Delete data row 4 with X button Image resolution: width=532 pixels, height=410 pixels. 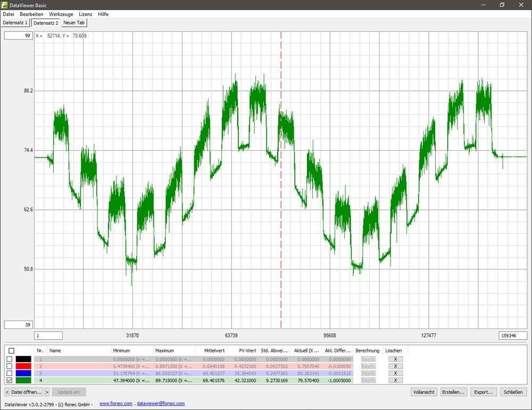395,380
